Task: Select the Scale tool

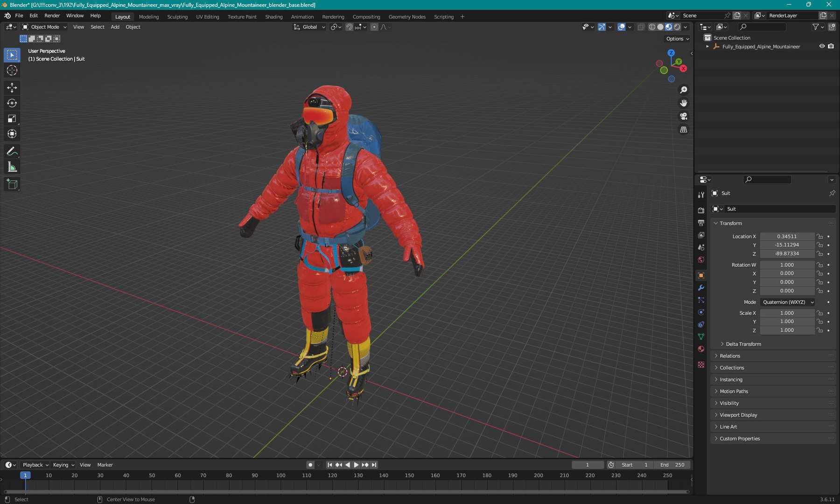Action: [12, 119]
